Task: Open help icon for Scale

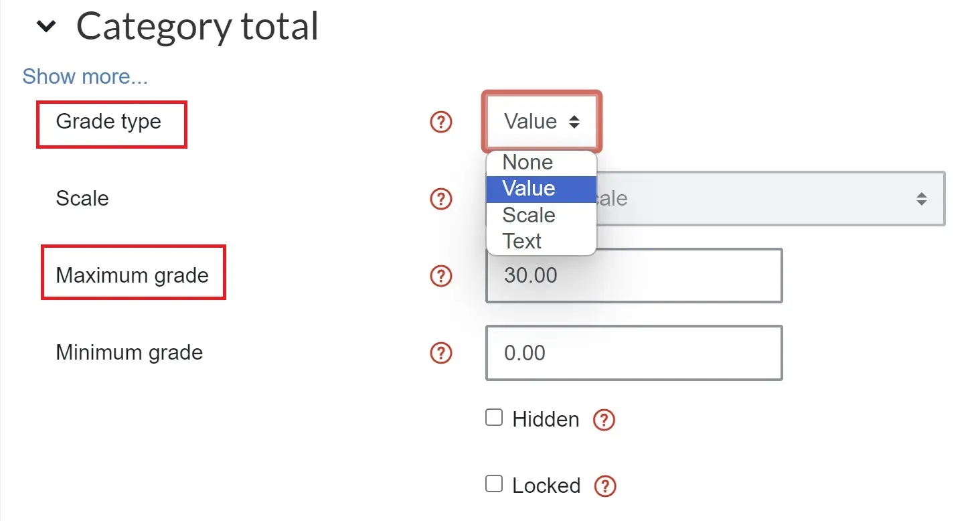Action: click(440, 198)
